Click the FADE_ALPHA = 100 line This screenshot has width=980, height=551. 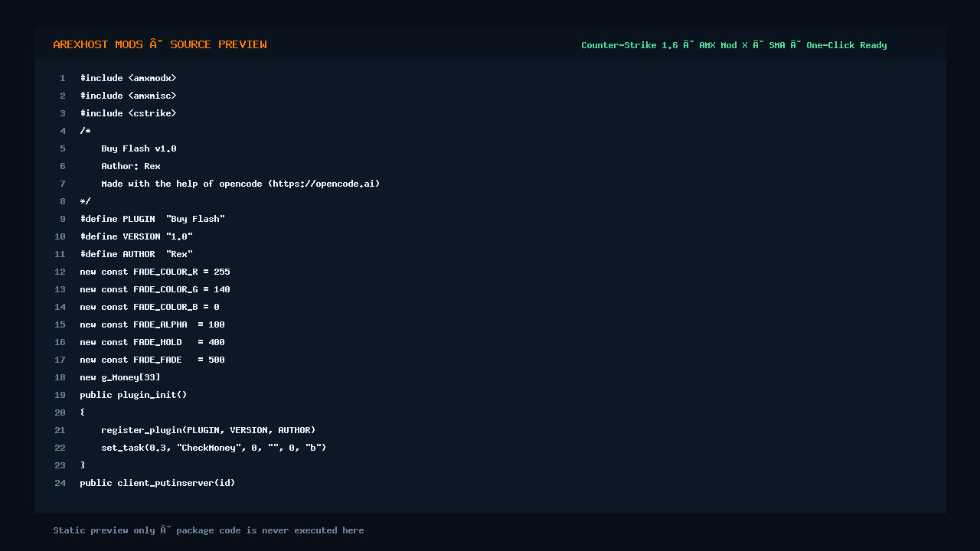click(x=152, y=324)
